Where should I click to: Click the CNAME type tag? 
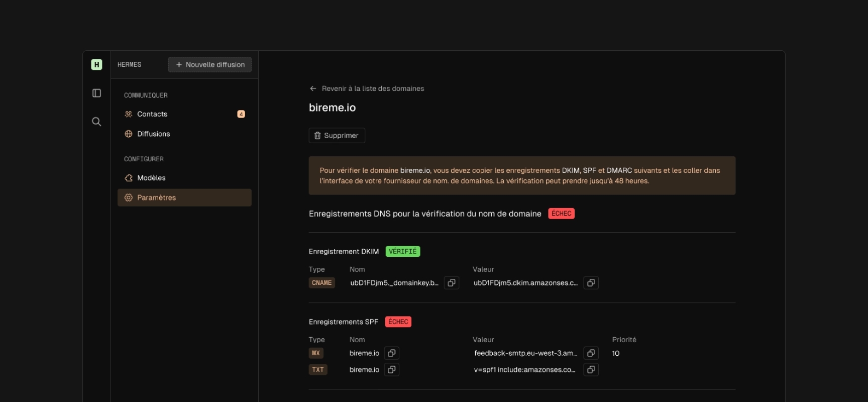tap(322, 283)
